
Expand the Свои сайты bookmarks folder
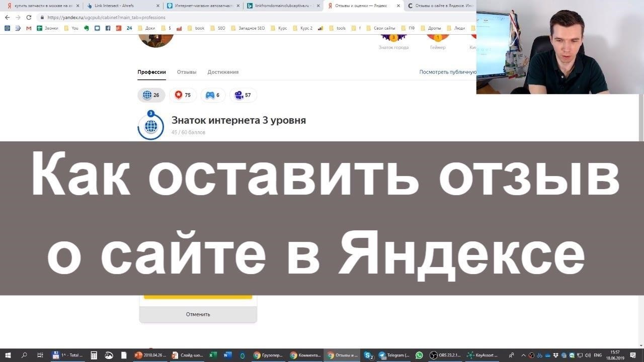tap(380, 28)
